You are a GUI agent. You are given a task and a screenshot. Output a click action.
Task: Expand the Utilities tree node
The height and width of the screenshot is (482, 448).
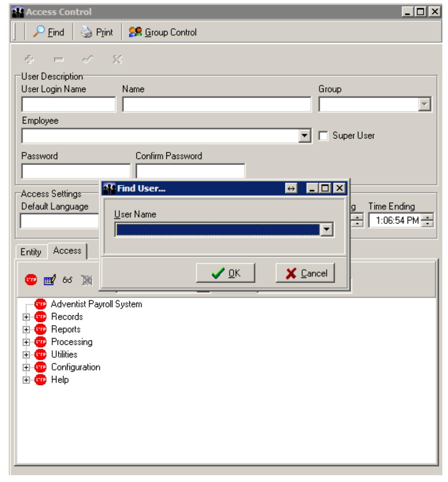tap(26, 355)
